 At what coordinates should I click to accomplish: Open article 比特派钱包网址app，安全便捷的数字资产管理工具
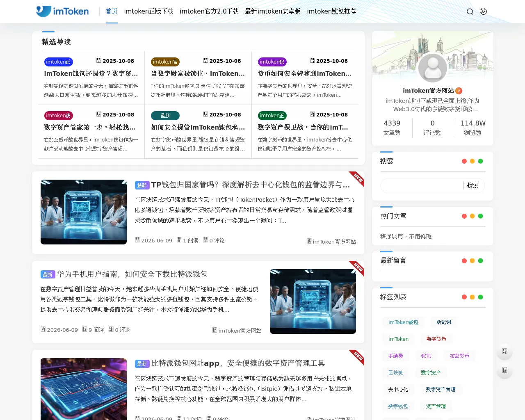238,363
